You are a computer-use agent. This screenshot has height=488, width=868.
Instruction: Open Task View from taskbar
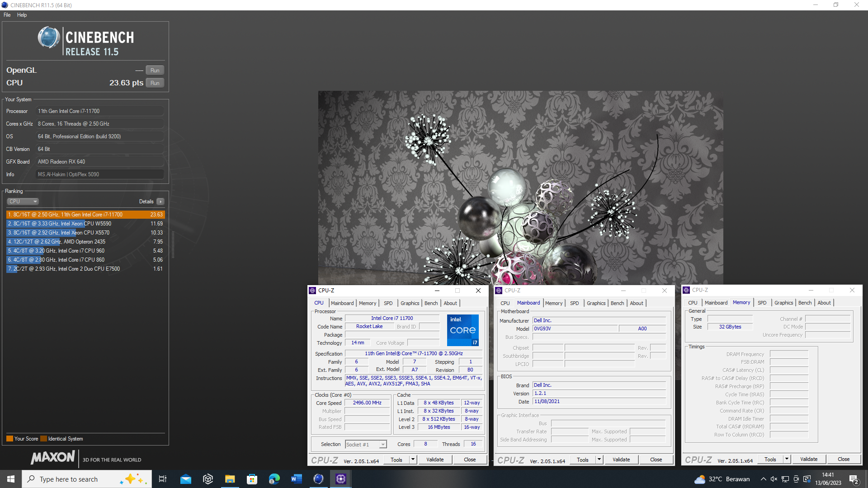tap(163, 479)
